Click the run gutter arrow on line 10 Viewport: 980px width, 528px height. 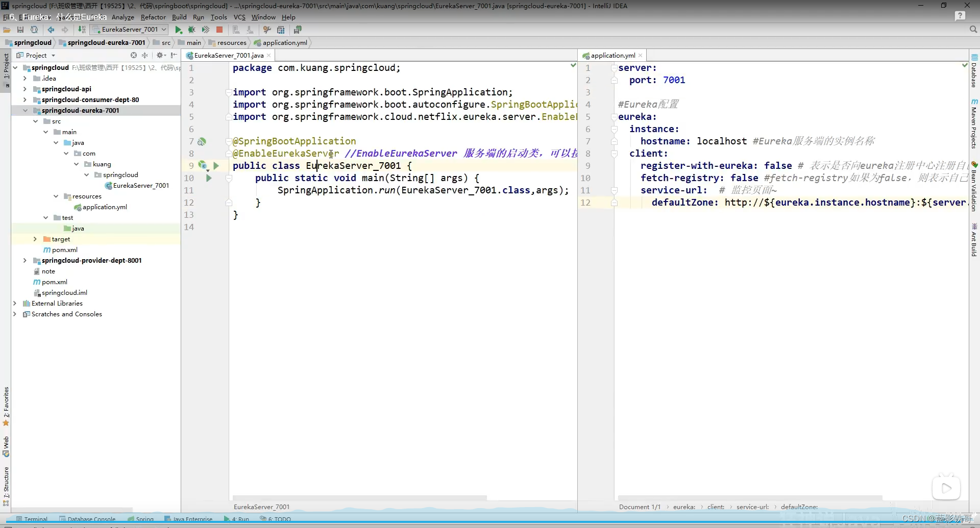click(x=209, y=178)
